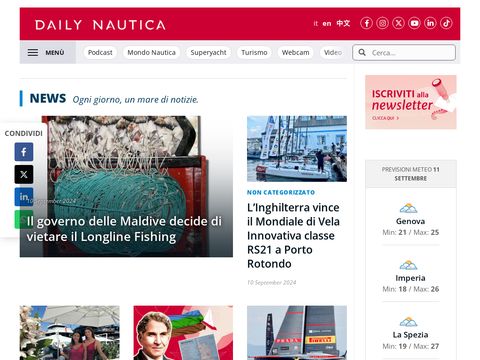Click the Previsioni Meteo 11 Settembre header
Screen dimensions: 480x360
[411, 174]
